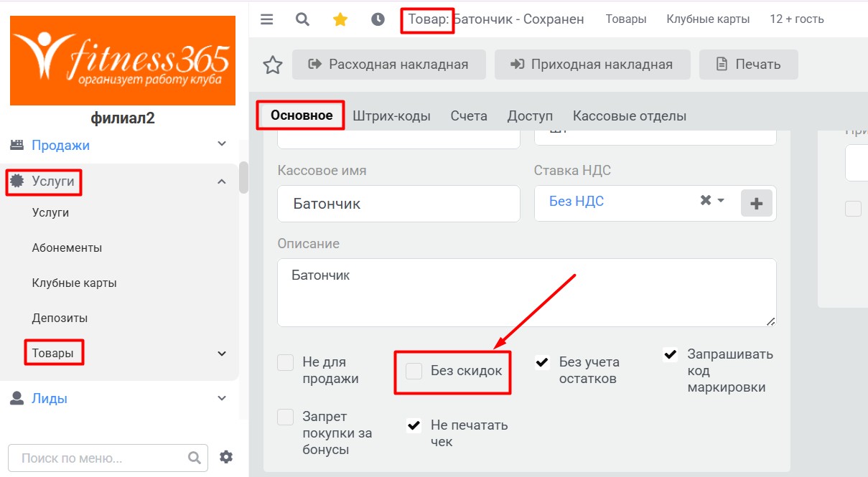This screenshot has height=477, width=868.
Task: Expand the Товары submenu chevron
Action: 222,353
